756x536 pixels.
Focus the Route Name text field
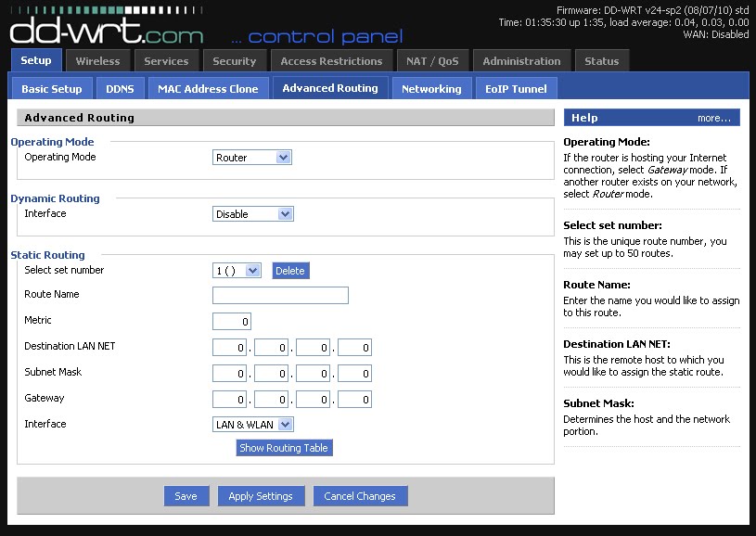[x=280, y=295]
